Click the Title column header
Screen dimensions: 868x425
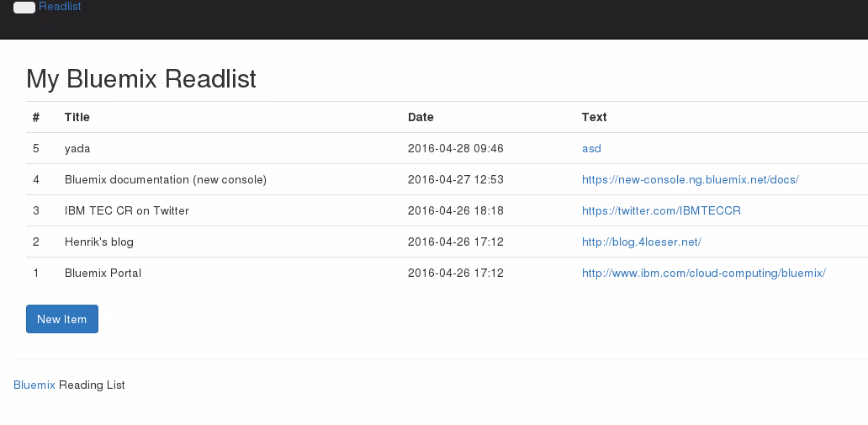pos(77,117)
